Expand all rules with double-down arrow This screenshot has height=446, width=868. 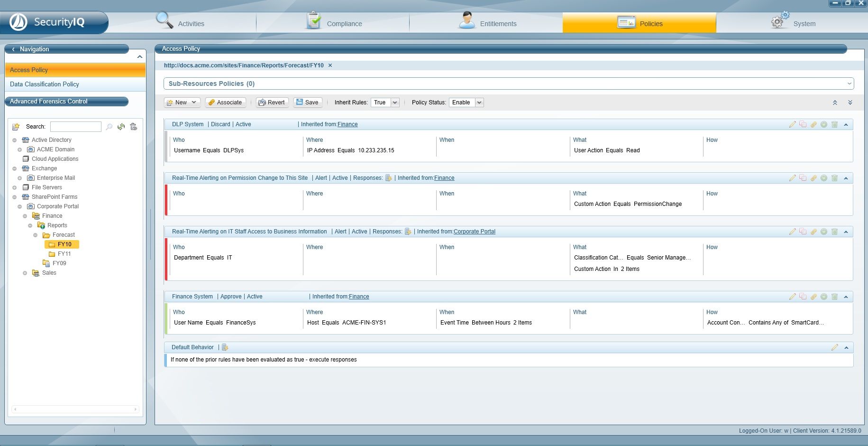pyautogui.click(x=850, y=102)
